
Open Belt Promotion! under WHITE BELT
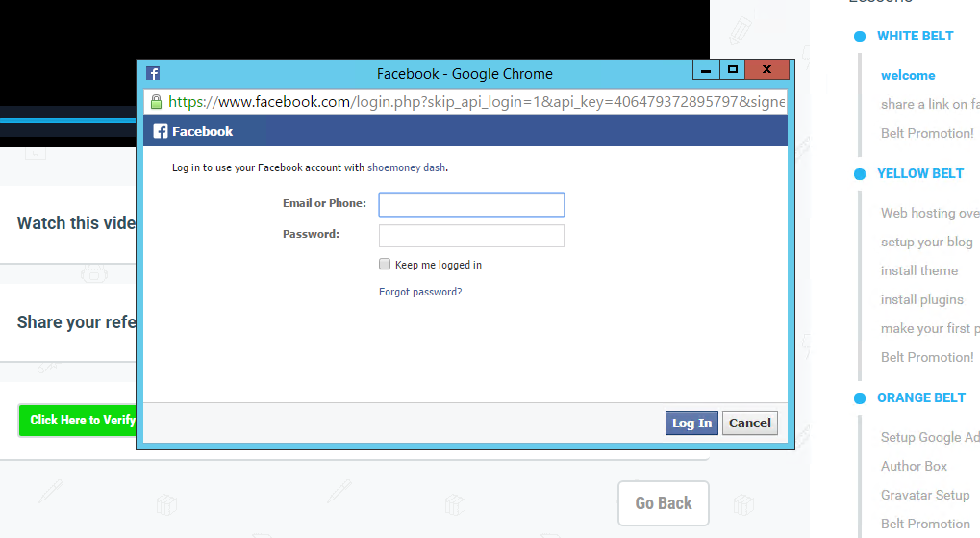[927, 133]
